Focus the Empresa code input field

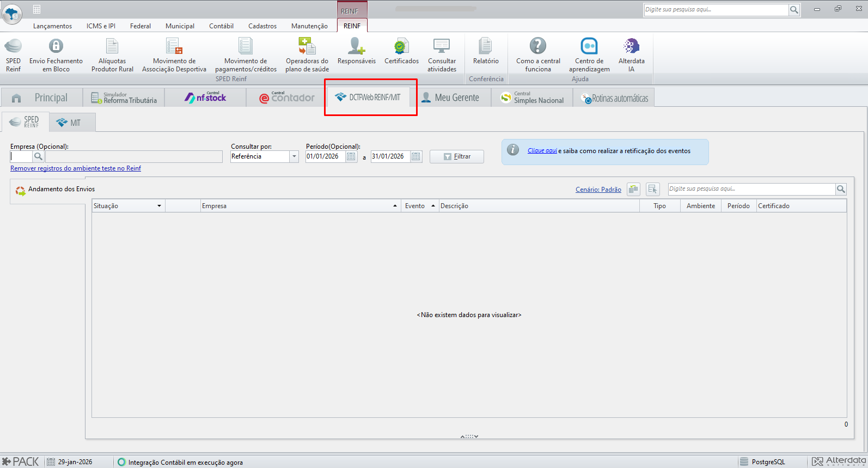21,156
